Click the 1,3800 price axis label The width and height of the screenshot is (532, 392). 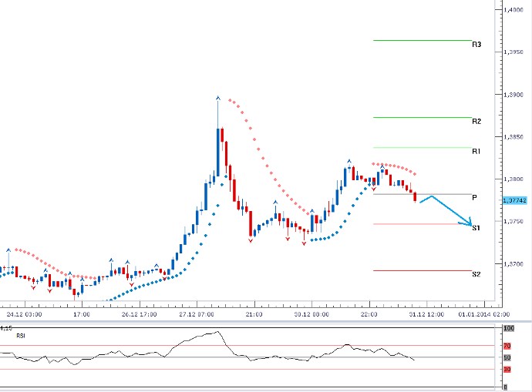tap(513, 179)
